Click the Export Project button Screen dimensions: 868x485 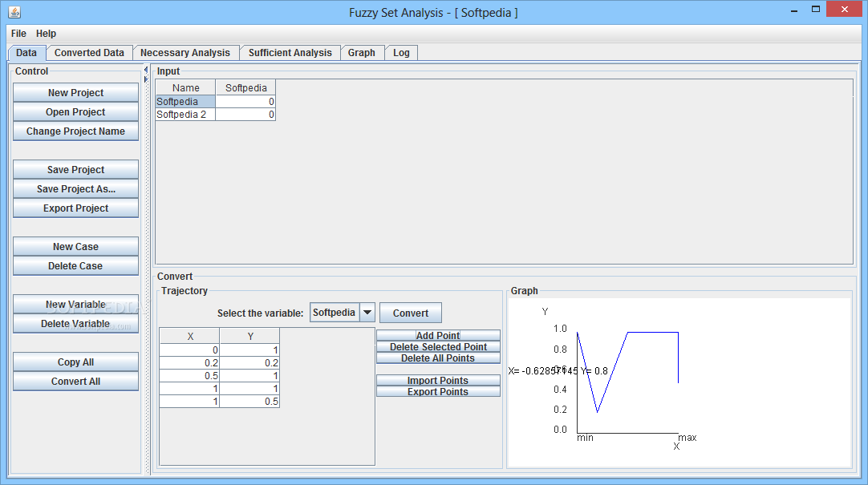coord(76,208)
